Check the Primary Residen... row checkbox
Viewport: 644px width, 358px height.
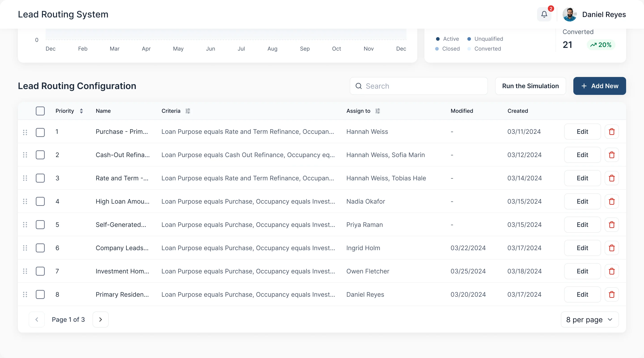[40, 294]
